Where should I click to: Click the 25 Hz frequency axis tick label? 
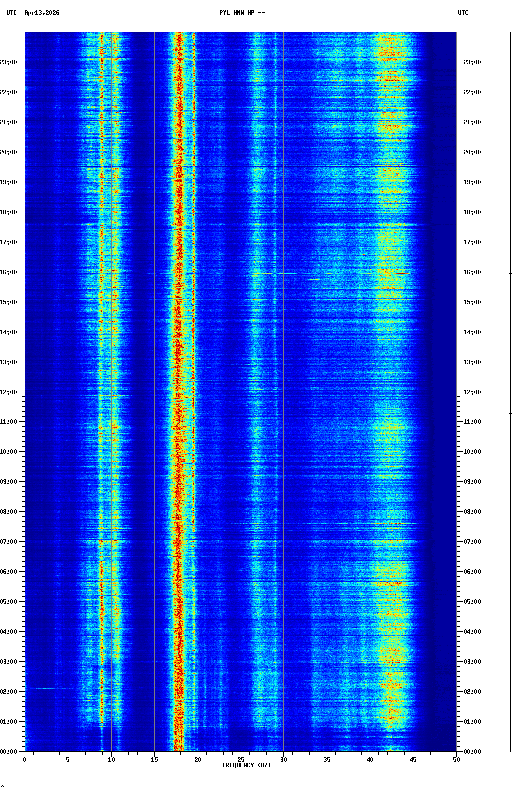241,760
